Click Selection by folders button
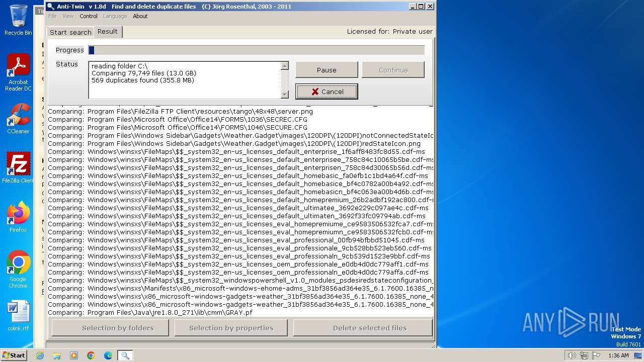Viewport: 644px width, 362px height. click(110, 328)
